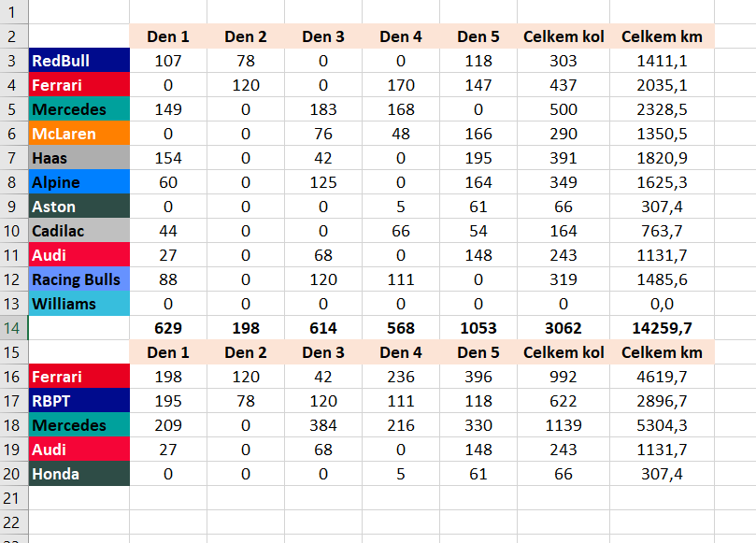Click the total laps 3062 cell
The width and height of the screenshot is (756, 543).
[563, 328]
